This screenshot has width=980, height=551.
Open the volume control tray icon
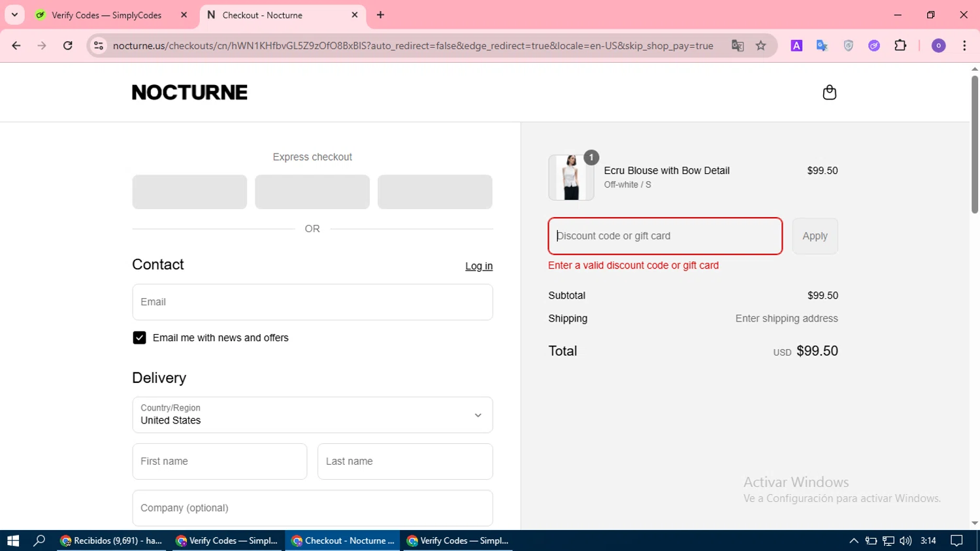pyautogui.click(x=905, y=541)
